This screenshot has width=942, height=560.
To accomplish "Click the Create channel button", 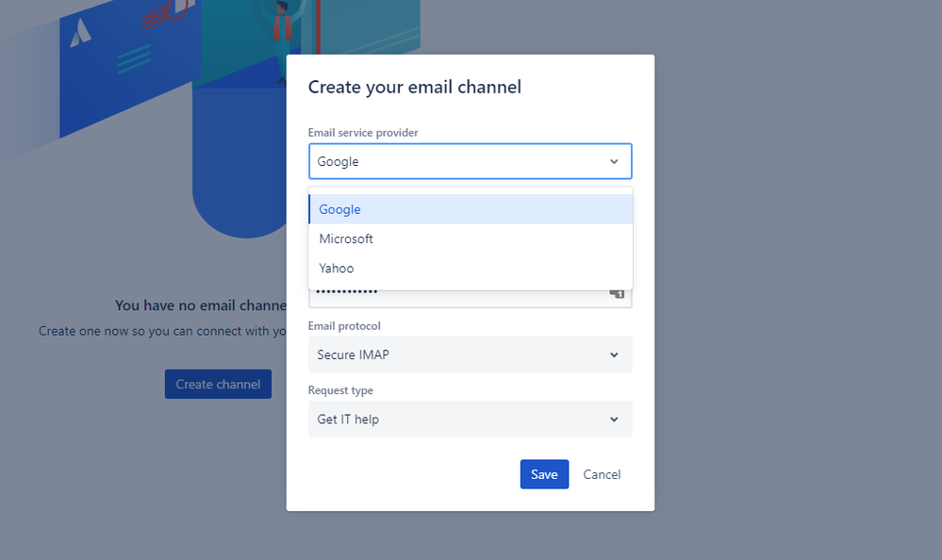I will (218, 384).
